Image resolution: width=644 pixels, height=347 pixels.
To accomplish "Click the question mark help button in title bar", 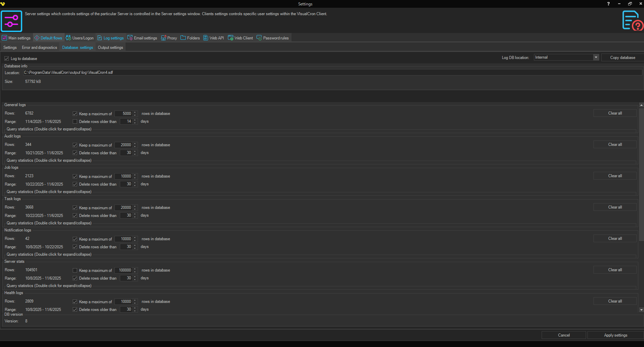I will [608, 4].
